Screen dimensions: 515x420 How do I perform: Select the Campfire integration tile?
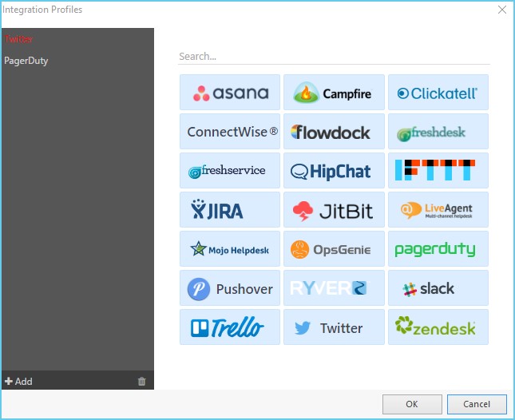click(x=334, y=93)
